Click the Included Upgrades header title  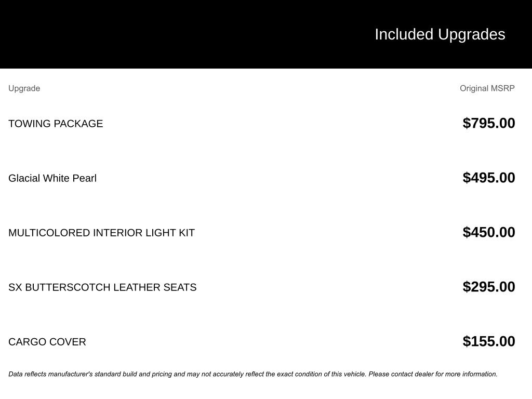(440, 35)
